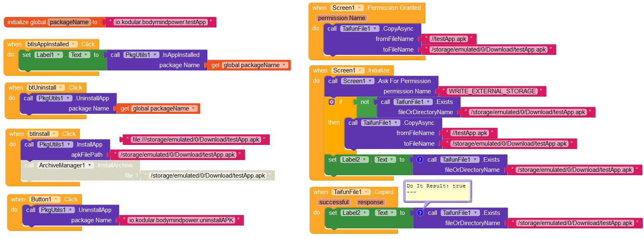The image size is (644, 239).
Task: Edit the WRITE_EXTERNAL_STORAGE permission string
Action: pos(492,91)
